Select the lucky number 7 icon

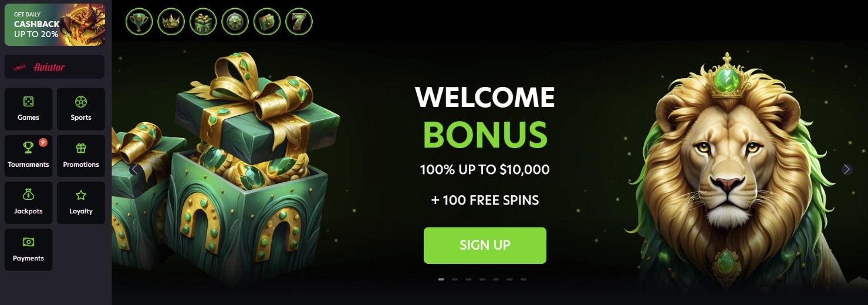tap(299, 22)
